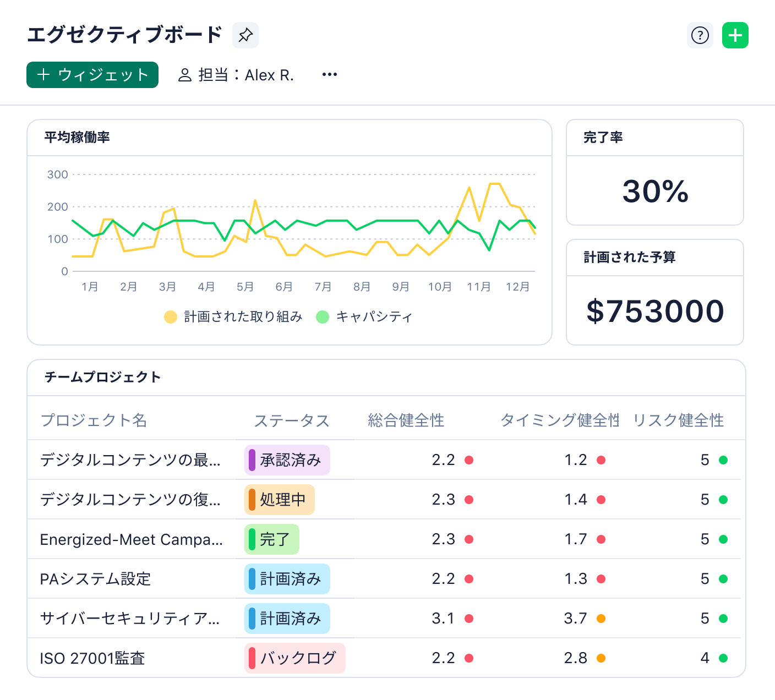Open the ISO 27001監査 project row
775x700 pixels.
click(92, 658)
